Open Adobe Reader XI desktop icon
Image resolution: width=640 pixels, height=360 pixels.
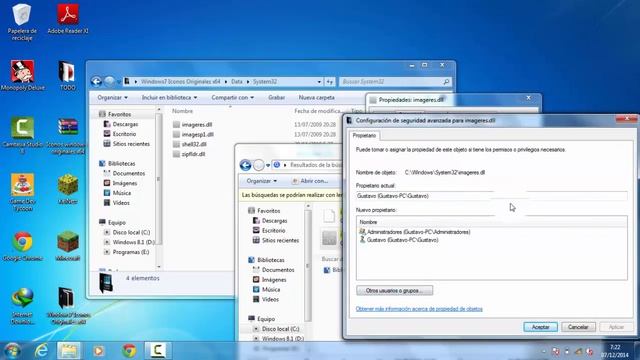click(x=68, y=19)
